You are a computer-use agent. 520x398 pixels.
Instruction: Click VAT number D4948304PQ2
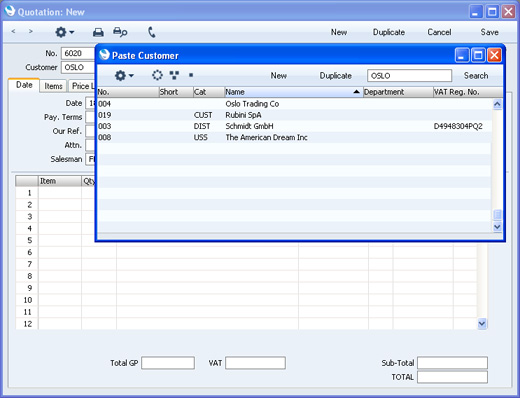(458, 126)
